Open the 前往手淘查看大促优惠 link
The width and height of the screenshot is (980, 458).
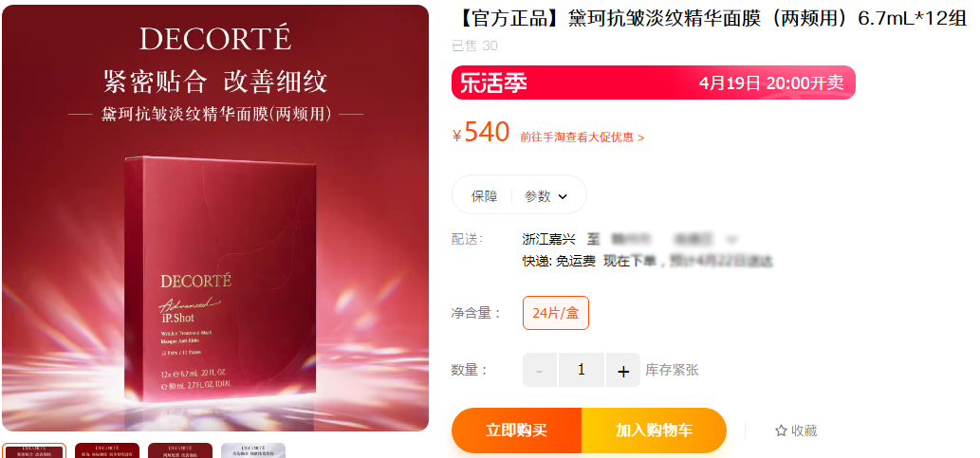[582, 137]
